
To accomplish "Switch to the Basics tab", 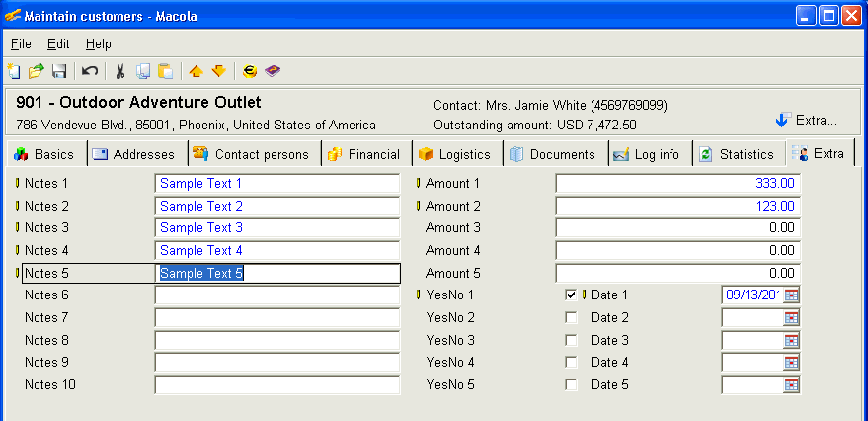I will (44, 154).
